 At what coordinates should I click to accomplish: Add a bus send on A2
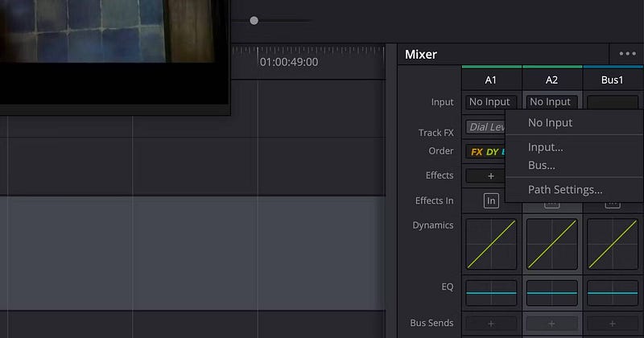551,324
